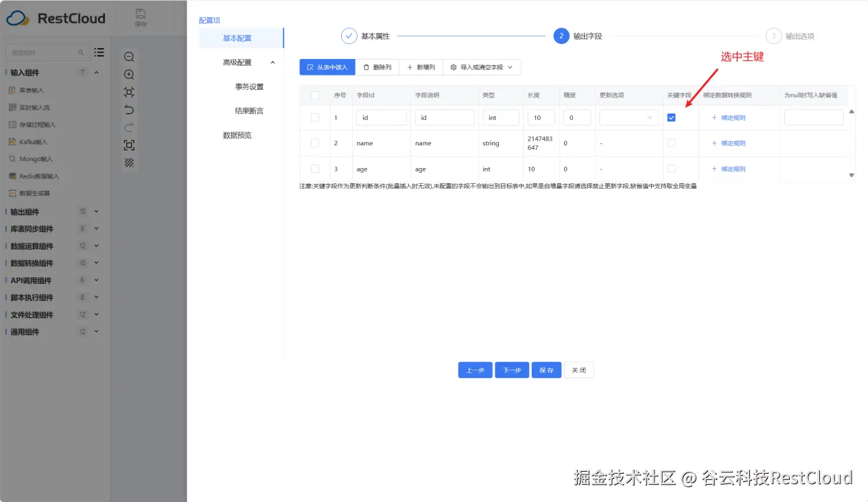Select the frame selection canvas tool
Viewport: 868px width, 502px height.
point(129,145)
